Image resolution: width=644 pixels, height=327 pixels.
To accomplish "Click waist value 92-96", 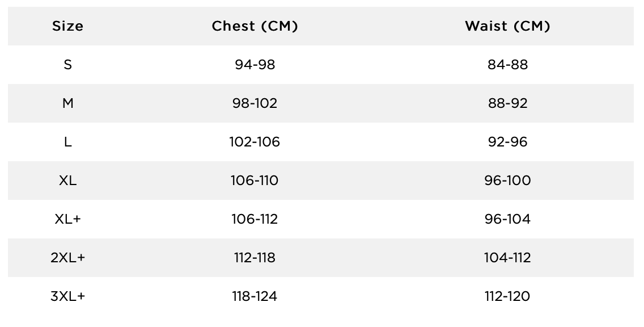I will (x=507, y=142).
